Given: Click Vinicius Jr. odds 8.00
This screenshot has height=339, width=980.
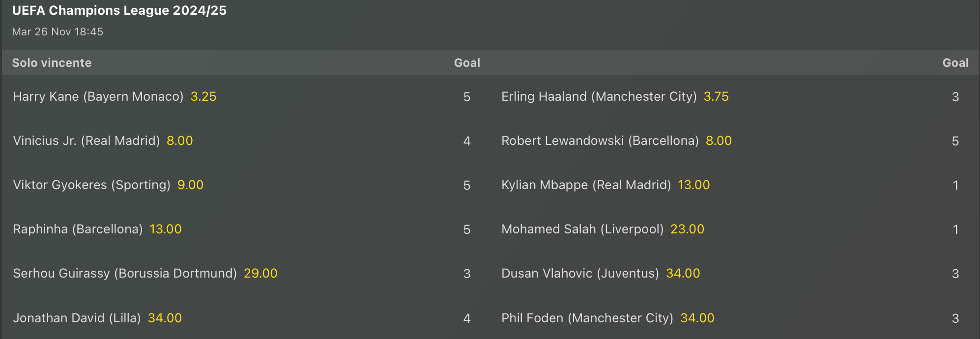Looking at the screenshot, I should 179,141.
